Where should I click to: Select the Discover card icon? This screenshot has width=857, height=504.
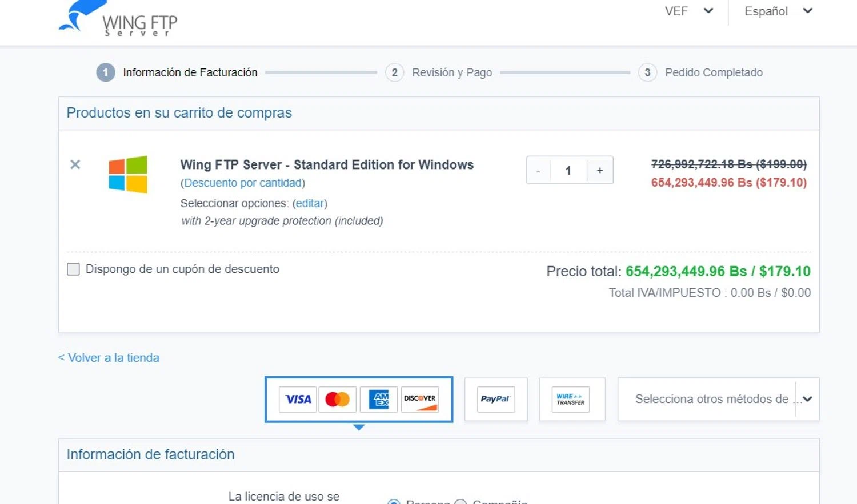(x=420, y=399)
